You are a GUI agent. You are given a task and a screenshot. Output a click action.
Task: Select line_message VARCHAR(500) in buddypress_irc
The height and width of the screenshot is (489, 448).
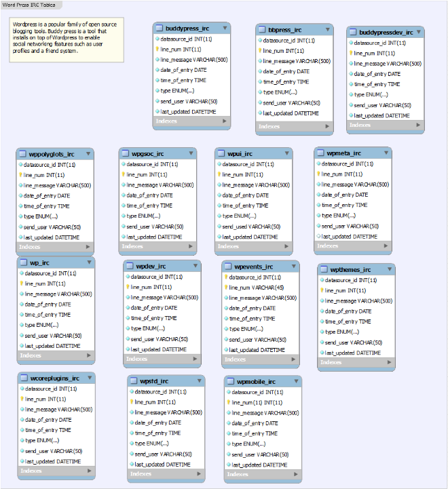(191, 60)
